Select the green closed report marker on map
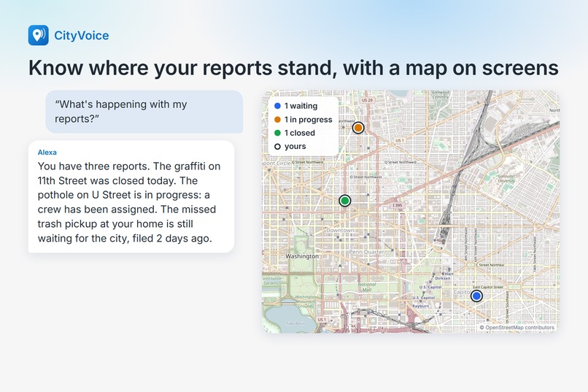The width and height of the screenshot is (588, 392). 345,201
